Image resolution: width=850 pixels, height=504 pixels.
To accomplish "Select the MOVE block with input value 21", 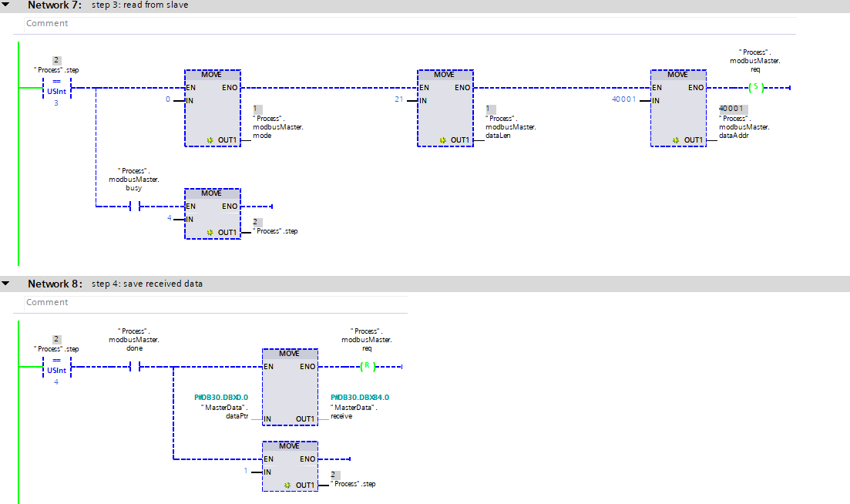I will point(445,108).
